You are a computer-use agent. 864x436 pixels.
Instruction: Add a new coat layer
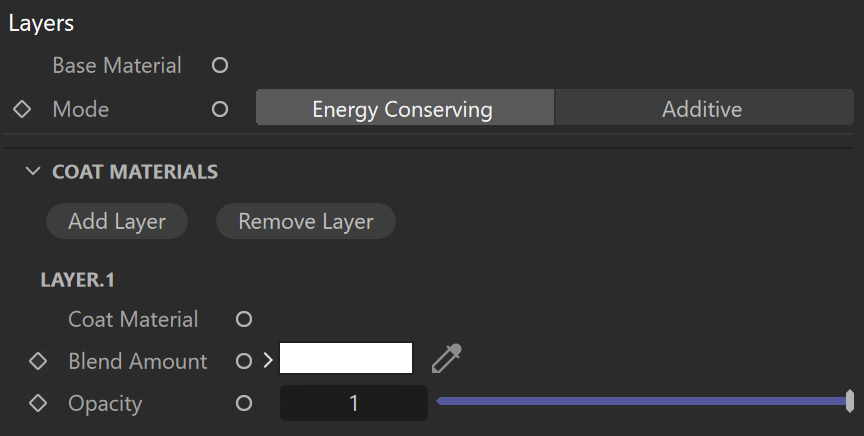point(117,221)
